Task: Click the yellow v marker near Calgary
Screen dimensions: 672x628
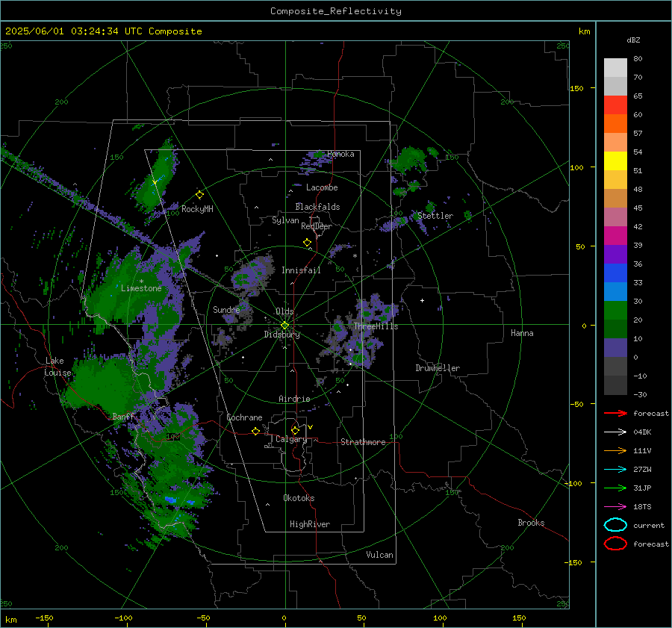Action: (311, 427)
